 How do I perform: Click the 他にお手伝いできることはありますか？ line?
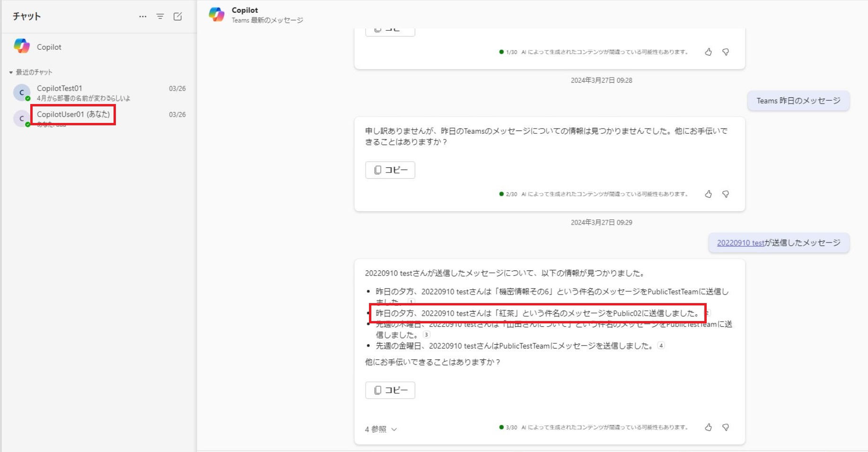433,362
